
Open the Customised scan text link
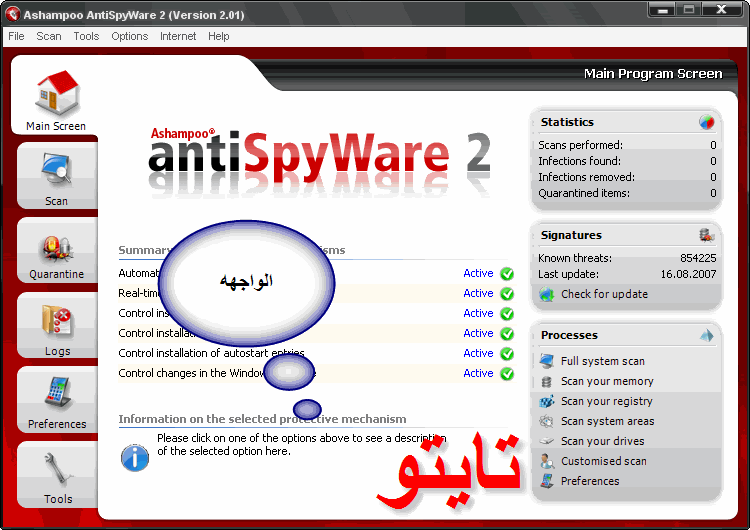pyautogui.click(x=604, y=461)
